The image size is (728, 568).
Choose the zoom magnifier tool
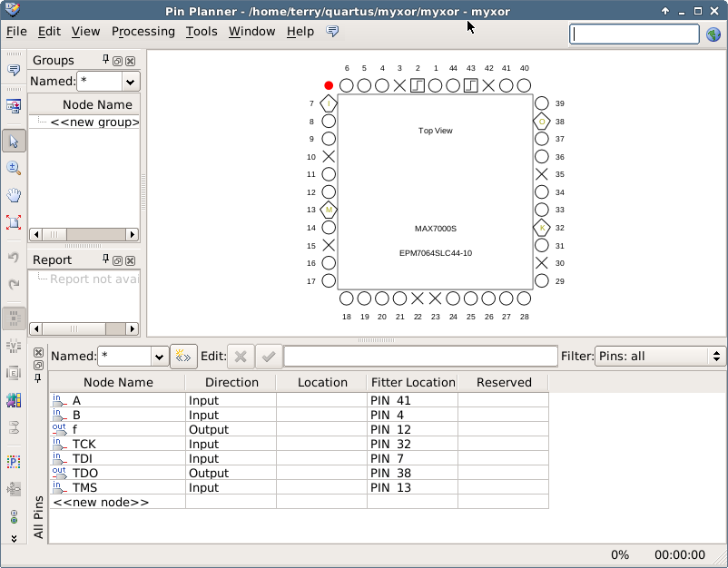(x=14, y=168)
